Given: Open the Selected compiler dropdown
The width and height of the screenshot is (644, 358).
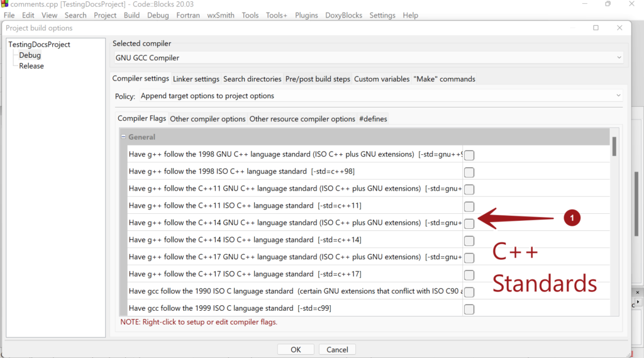Looking at the screenshot, I should click(x=369, y=58).
